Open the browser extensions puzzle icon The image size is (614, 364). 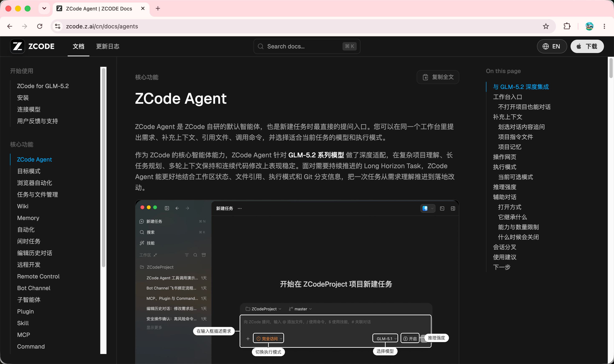567,26
